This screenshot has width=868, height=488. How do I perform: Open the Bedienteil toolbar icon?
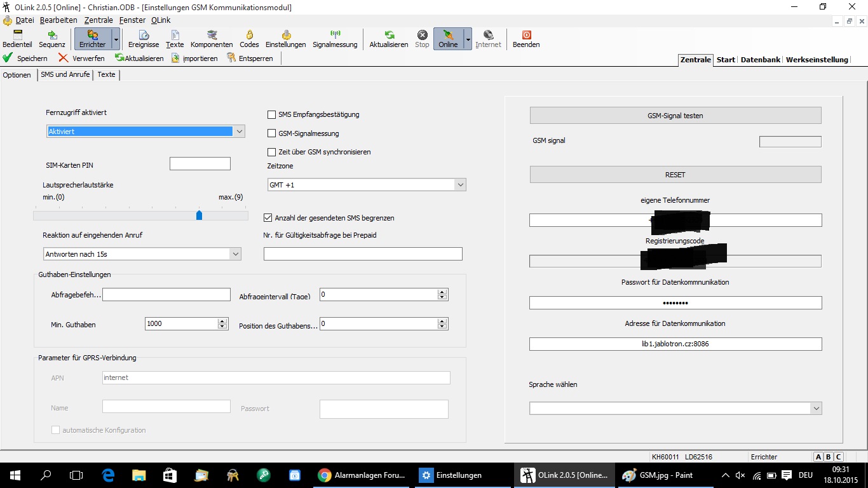pyautogui.click(x=17, y=38)
